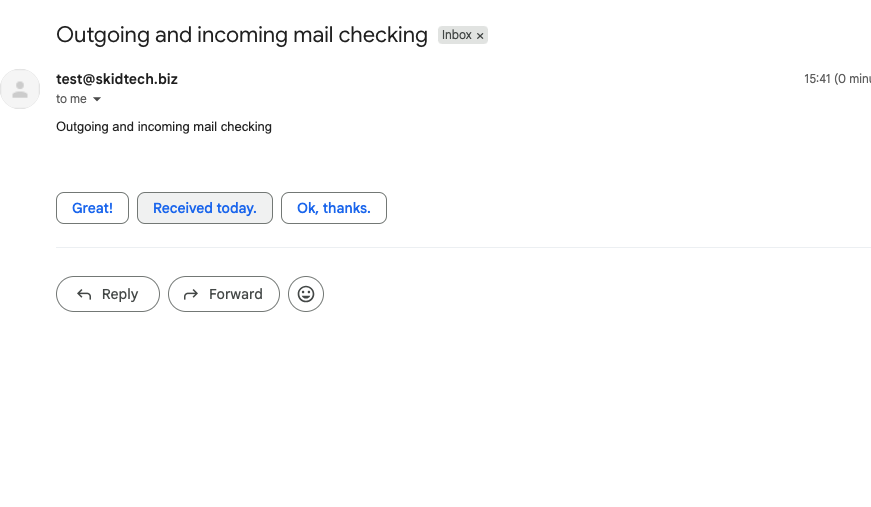The width and height of the screenshot is (871, 507).
Task: Choose the "Received today." suggested reply
Action: [205, 208]
